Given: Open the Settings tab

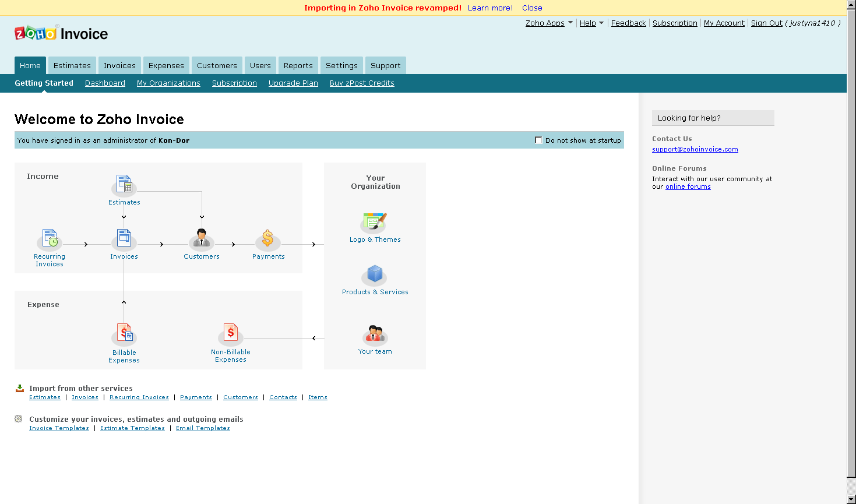Looking at the screenshot, I should tap(341, 65).
